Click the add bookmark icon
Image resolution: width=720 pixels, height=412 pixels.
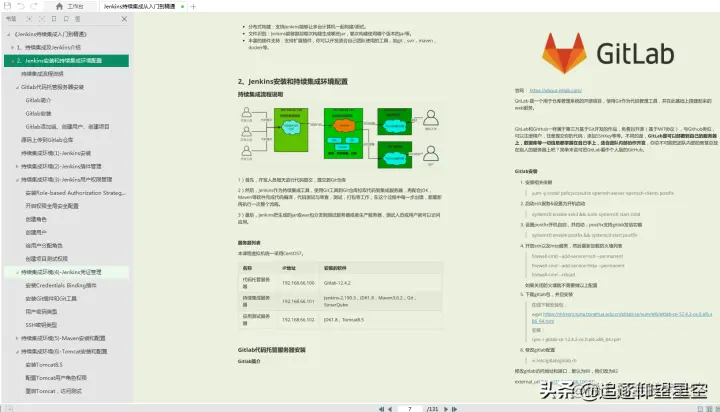[54, 19]
